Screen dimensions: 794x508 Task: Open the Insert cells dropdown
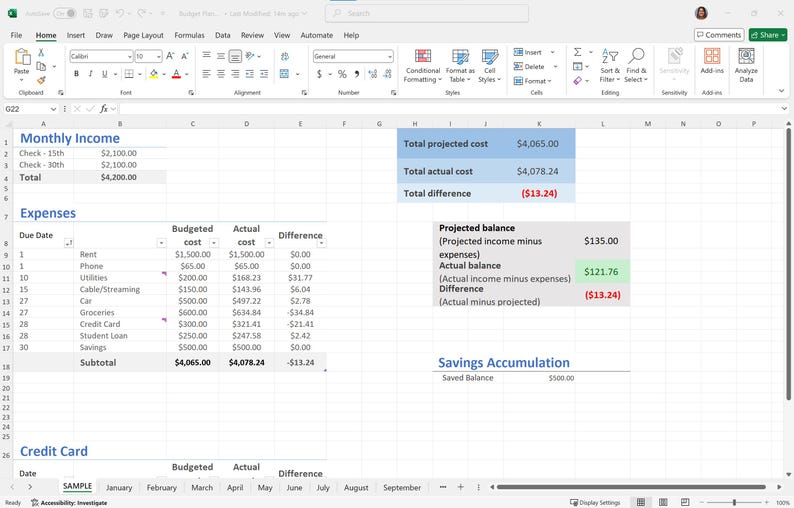click(552, 52)
